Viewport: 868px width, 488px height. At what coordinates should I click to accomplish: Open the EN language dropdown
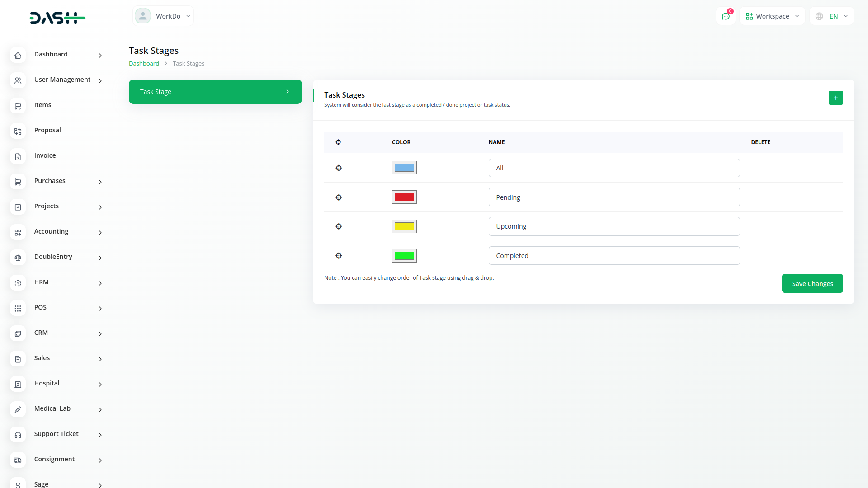[832, 16]
